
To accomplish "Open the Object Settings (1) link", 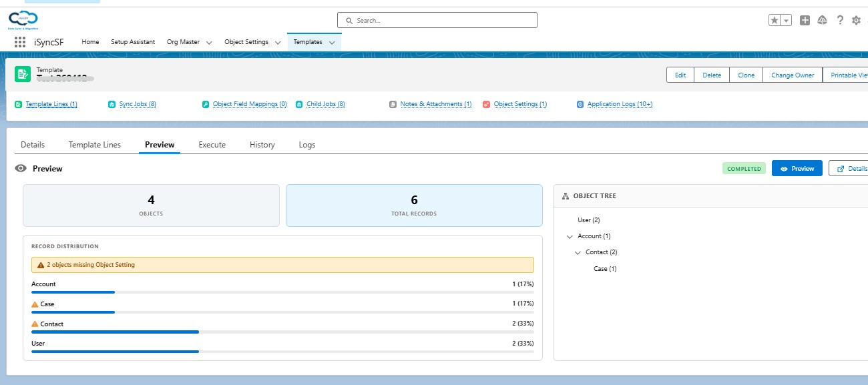I will coord(520,104).
